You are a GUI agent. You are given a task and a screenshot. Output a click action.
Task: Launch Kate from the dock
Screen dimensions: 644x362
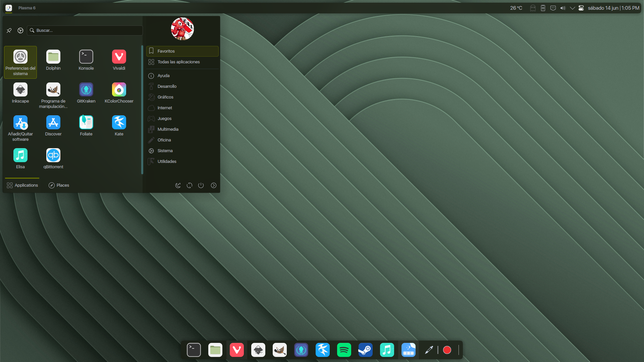tap(323, 350)
